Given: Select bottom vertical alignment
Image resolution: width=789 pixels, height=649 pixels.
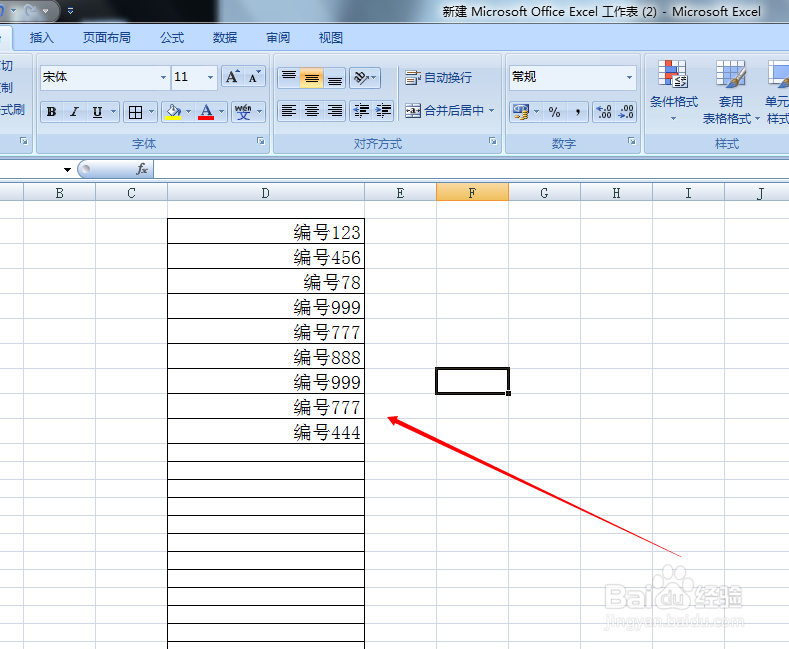Looking at the screenshot, I should click(335, 77).
